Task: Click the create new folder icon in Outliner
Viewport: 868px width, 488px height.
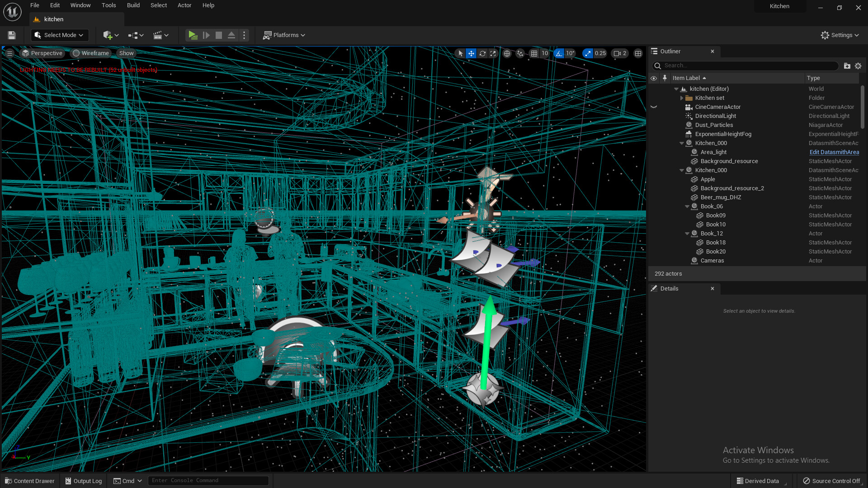Action: (847, 66)
